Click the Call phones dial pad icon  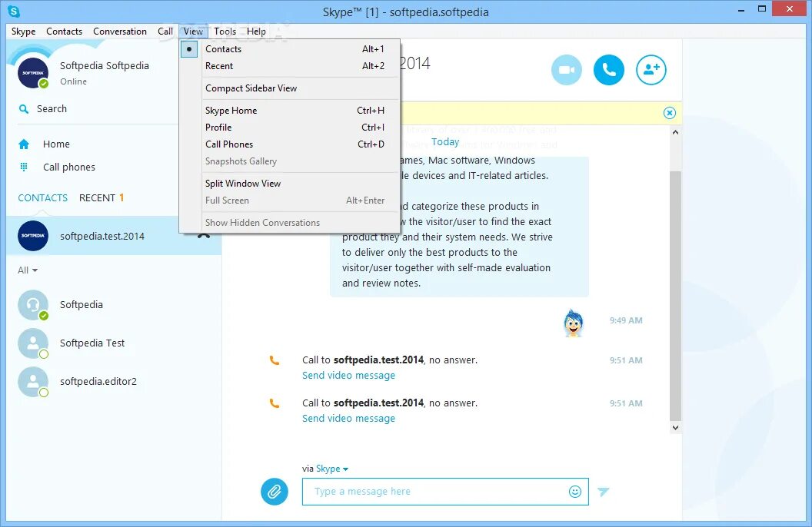coord(24,167)
